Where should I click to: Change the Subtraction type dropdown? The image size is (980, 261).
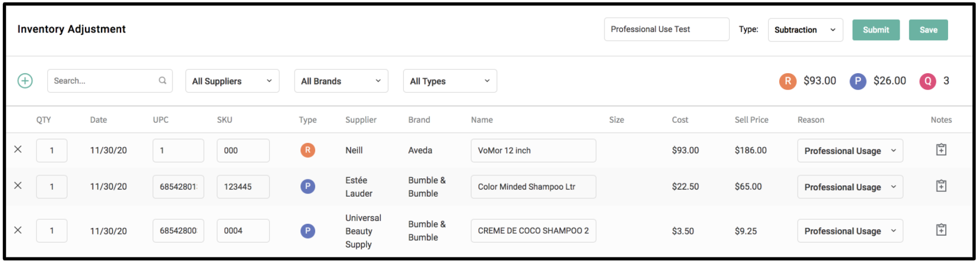pyautogui.click(x=805, y=30)
